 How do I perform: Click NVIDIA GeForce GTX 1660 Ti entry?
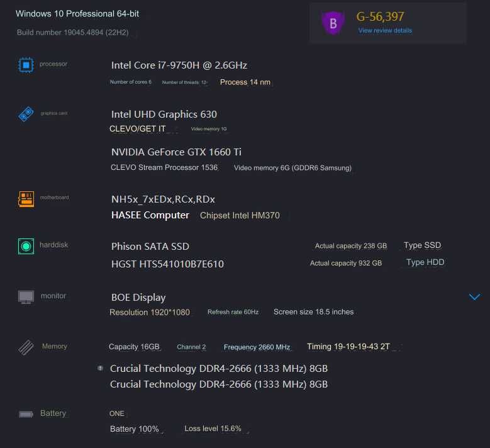point(176,152)
